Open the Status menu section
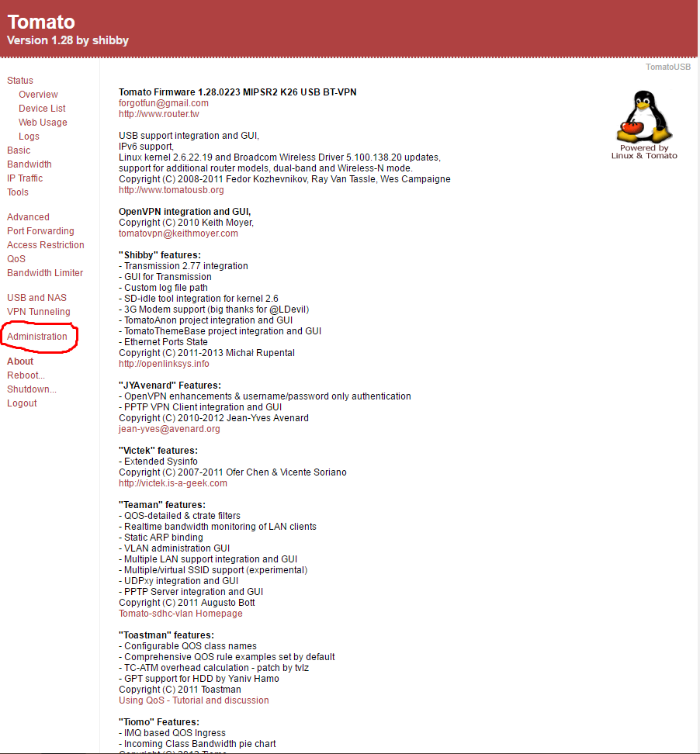700x754 pixels. (x=19, y=81)
